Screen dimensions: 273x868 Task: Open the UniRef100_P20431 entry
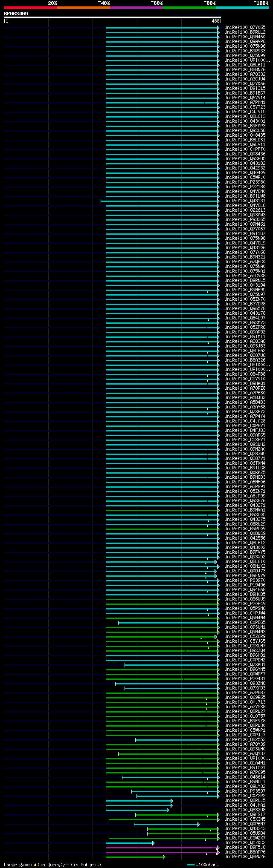(245, 678)
